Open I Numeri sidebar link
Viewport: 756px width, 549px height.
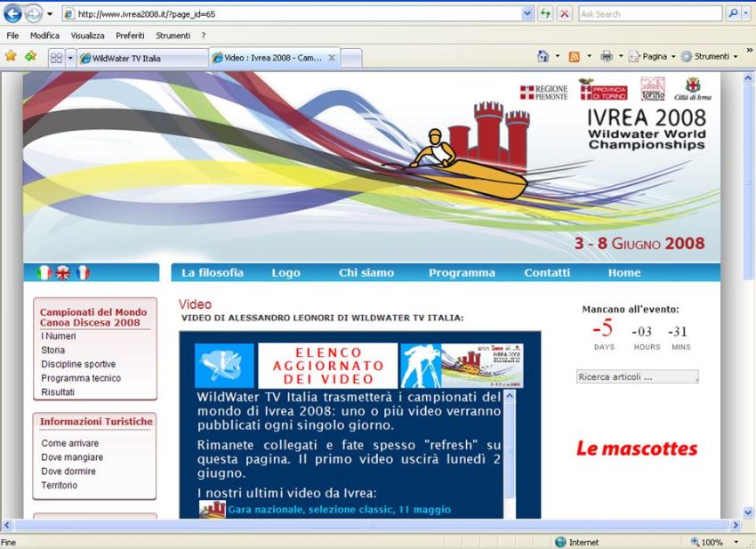(x=59, y=336)
